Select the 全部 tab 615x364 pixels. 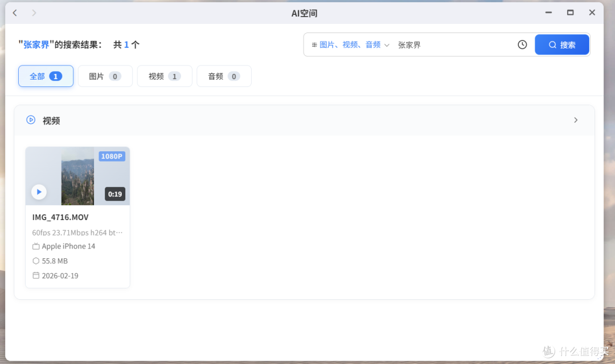[46, 76]
